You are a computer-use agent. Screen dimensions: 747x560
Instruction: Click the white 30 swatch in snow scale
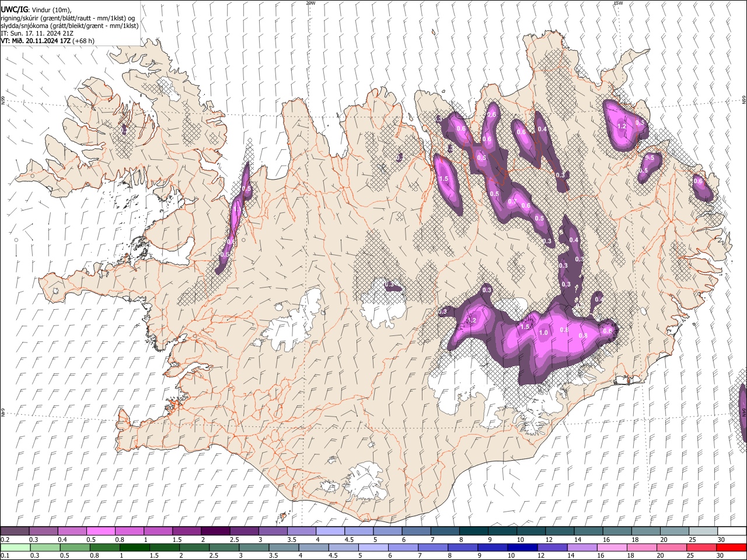click(x=731, y=531)
